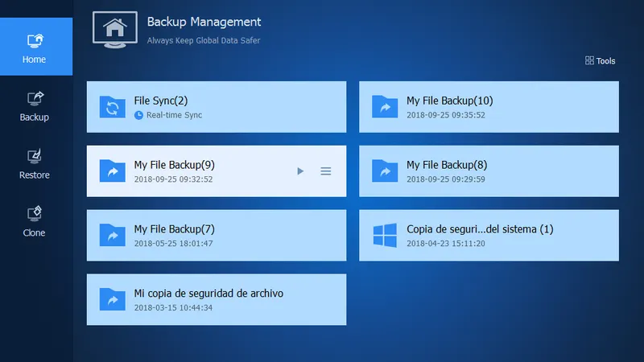Click the Windows logo system backup icon
Viewport: 644px width, 362px height.
[x=384, y=235]
